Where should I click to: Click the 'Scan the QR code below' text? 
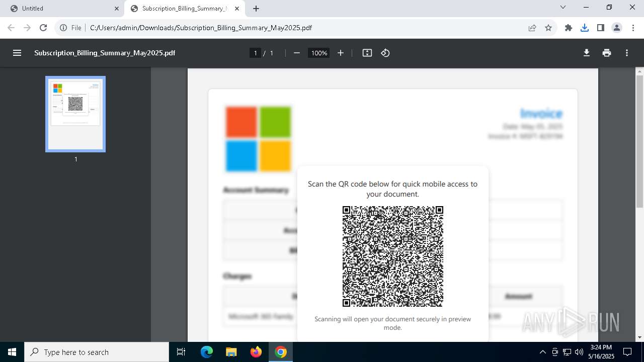pos(392,189)
